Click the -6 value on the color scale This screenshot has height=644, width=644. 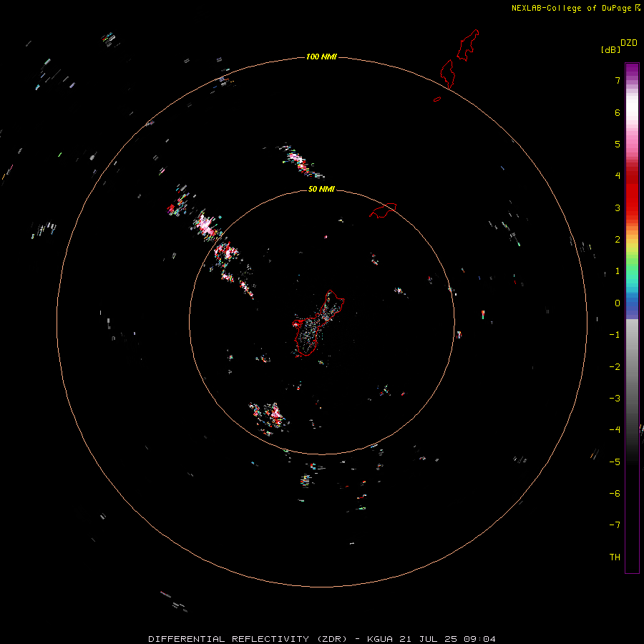coord(615,494)
